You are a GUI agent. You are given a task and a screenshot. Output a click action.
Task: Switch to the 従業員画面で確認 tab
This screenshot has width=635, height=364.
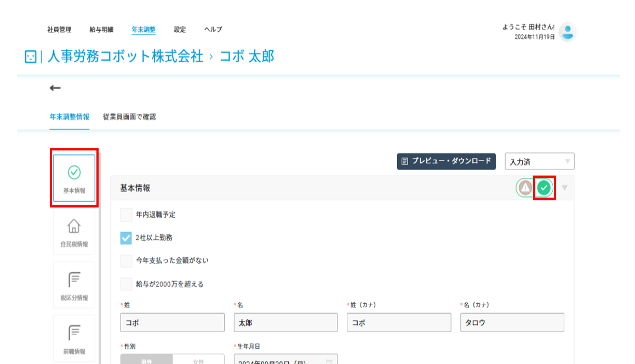coord(129,117)
